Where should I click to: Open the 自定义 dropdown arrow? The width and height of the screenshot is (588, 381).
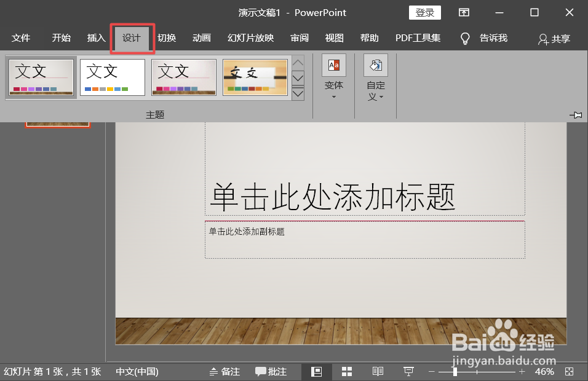(381, 97)
